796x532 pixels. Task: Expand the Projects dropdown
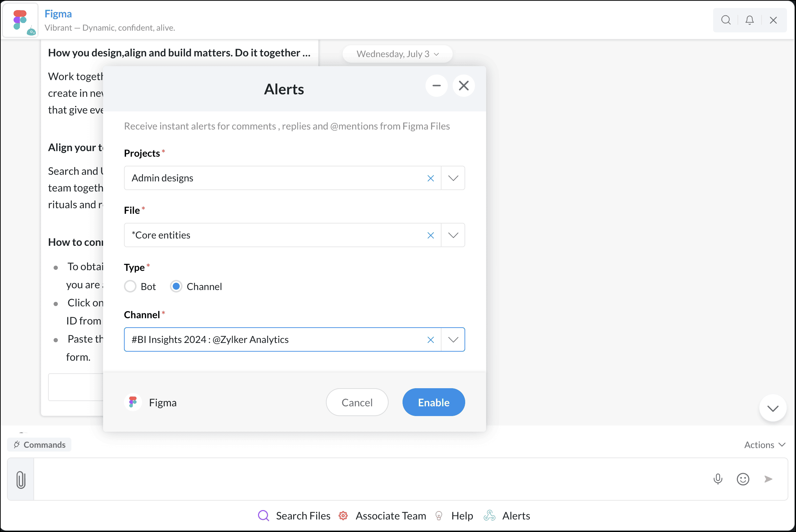453,178
